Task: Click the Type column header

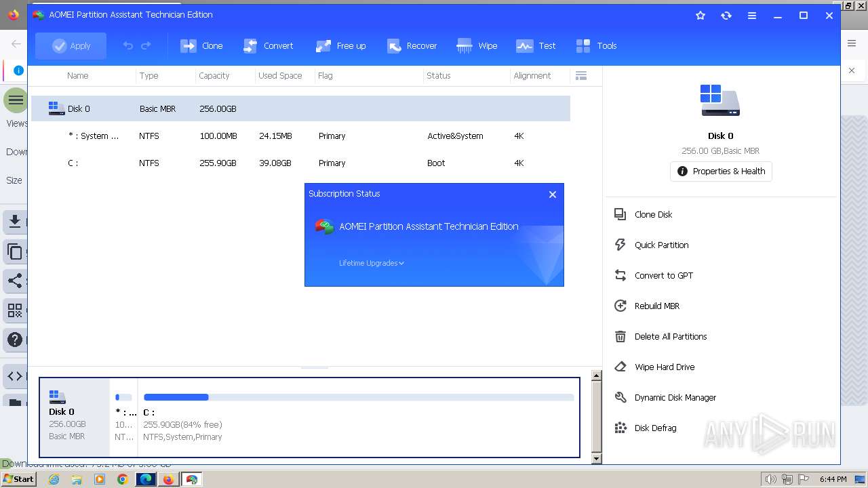Action: pos(149,76)
